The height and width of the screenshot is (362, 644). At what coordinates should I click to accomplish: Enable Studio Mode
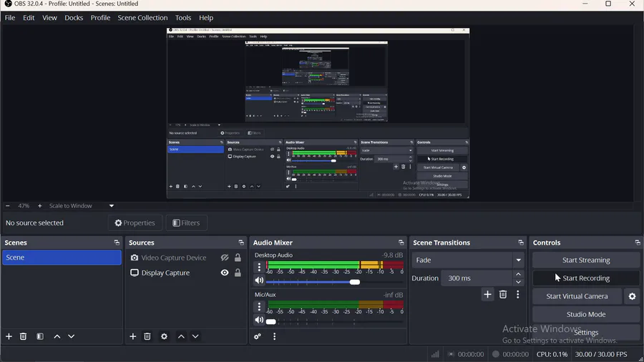(x=585, y=314)
